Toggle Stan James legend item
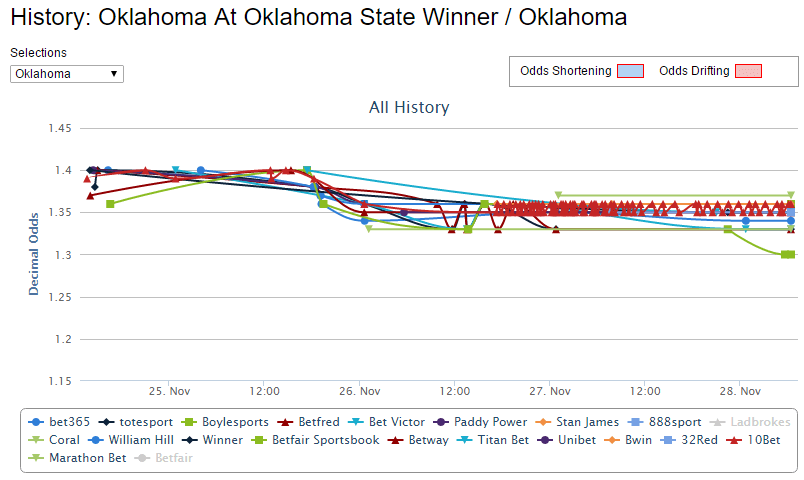 pos(576,422)
